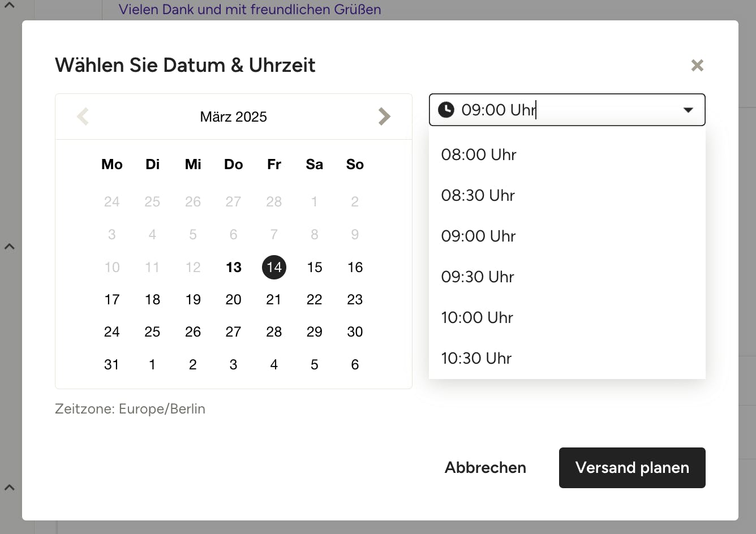
Task: Select 08:00 Uhr from the list
Action: point(479,154)
